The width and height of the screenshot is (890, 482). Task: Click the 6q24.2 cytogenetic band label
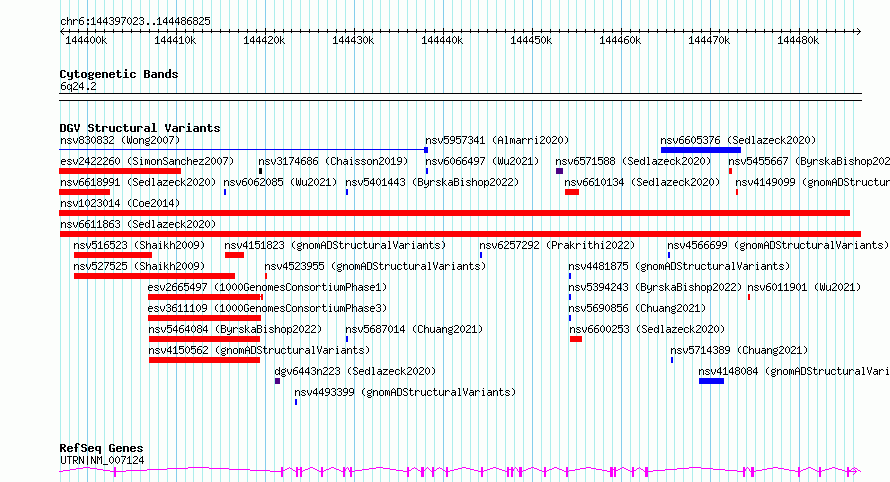(x=78, y=86)
